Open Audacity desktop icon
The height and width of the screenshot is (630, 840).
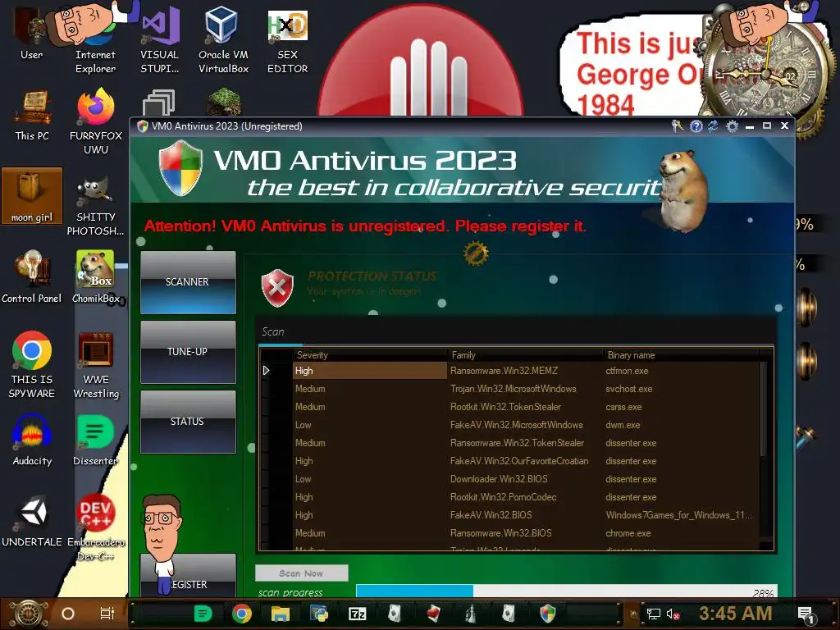pos(32,440)
